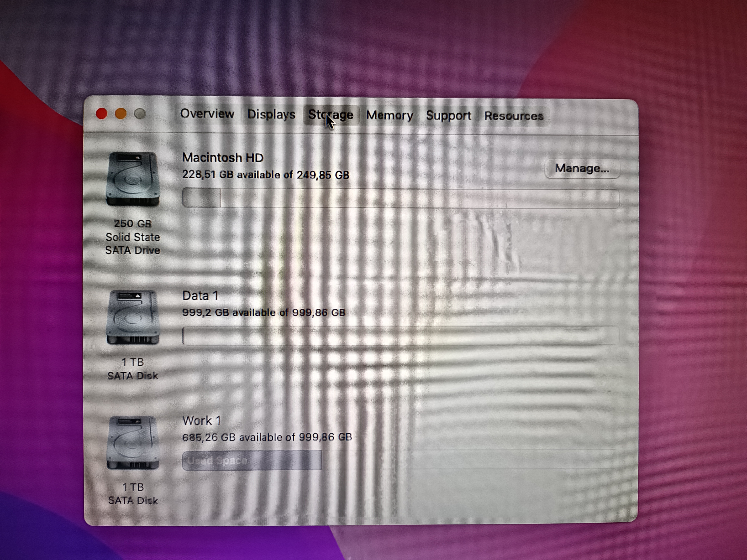Click the Work 1 disk icon
This screenshot has height=560, width=747.
click(x=133, y=443)
